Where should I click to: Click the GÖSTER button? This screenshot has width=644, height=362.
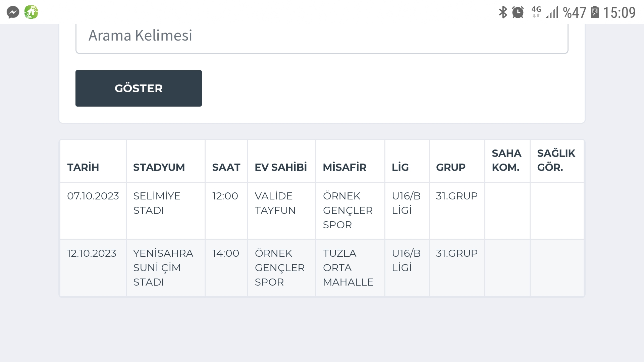tap(139, 88)
